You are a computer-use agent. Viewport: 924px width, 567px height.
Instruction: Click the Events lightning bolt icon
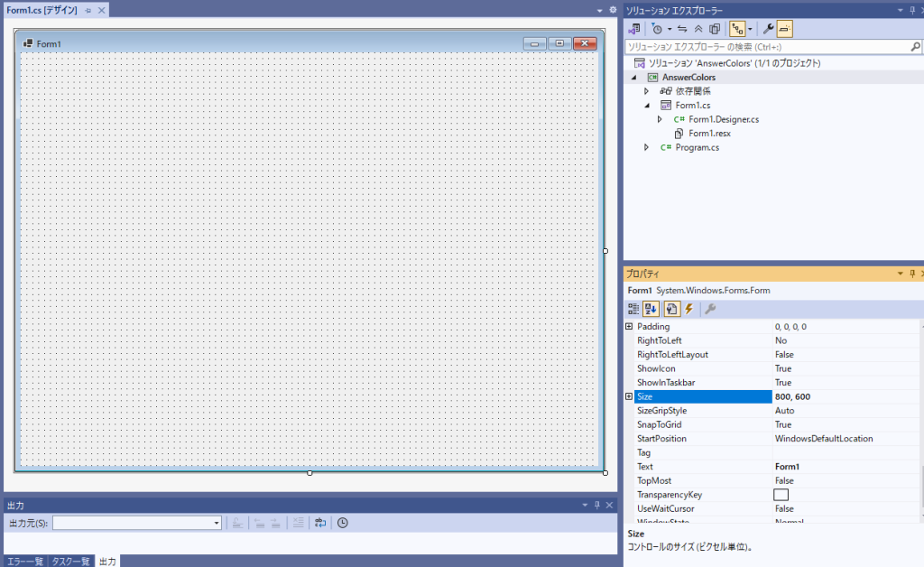click(x=688, y=309)
